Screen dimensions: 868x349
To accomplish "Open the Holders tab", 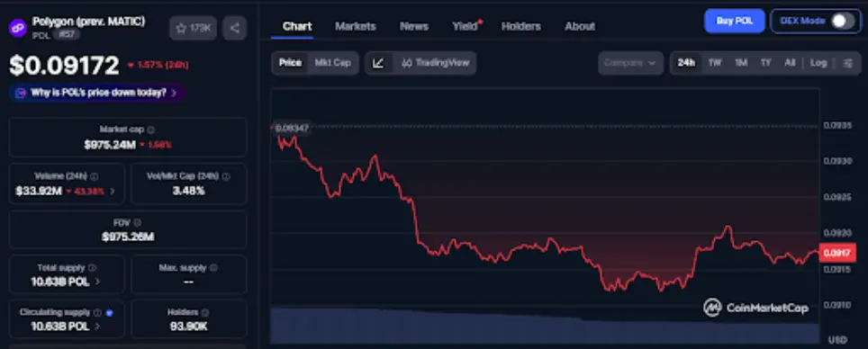I will [521, 27].
